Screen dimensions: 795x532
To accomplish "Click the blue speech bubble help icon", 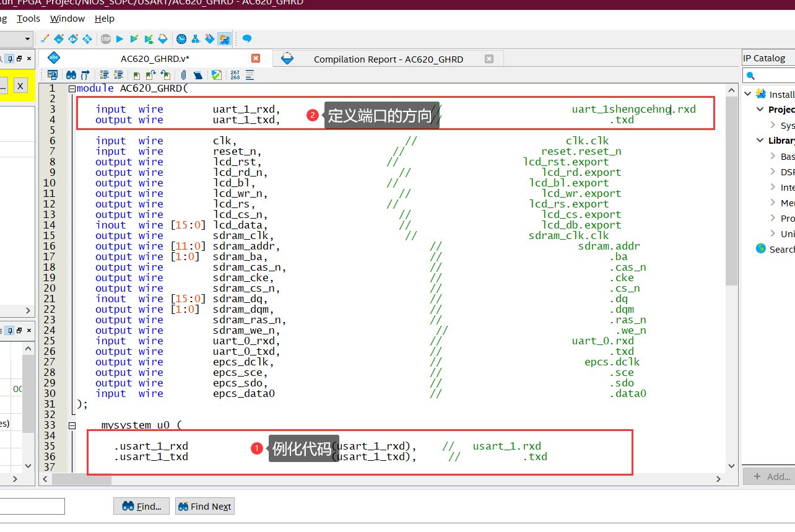I will (x=247, y=39).
